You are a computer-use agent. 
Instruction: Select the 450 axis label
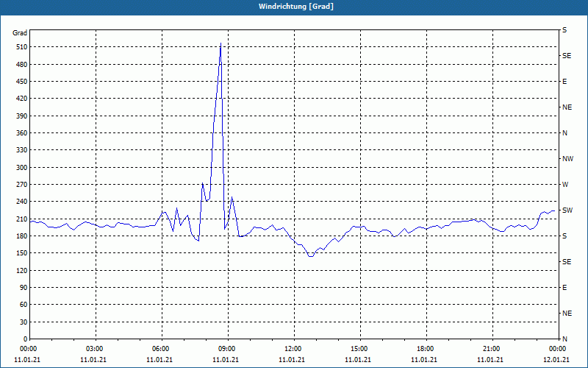[22, 82]
